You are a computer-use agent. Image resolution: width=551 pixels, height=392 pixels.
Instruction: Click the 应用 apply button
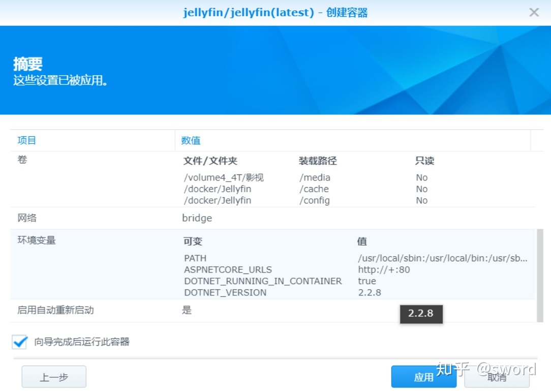423,377
